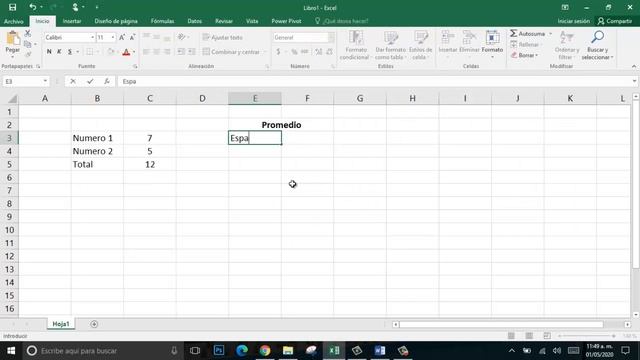Click the Cut scissors icon
The width and height of the screenshot is (640, 360).
[x=28, y=33]
